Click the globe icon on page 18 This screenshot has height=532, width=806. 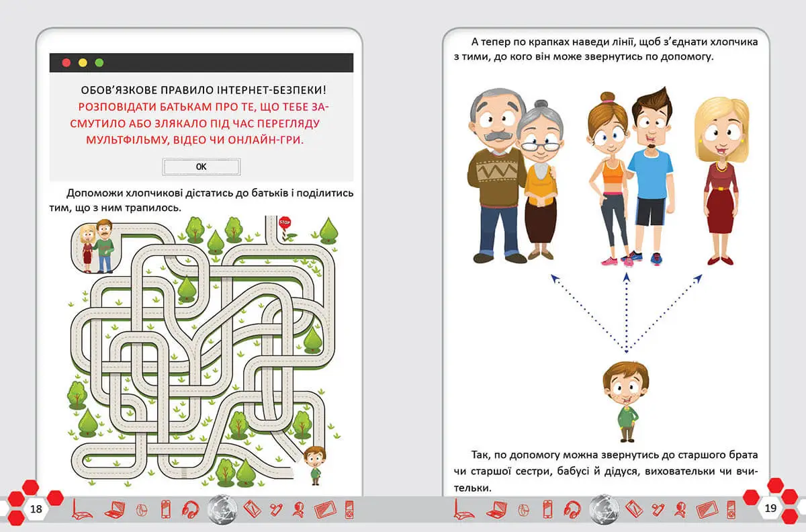(x=223, y=508)
